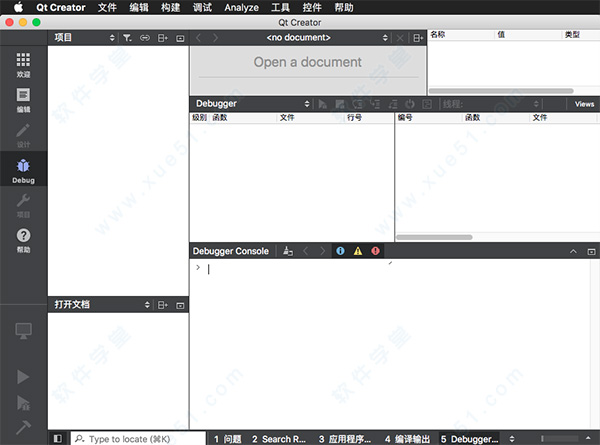Click the restart debugging power icon
Screen dimensions: 600x445
410,104
